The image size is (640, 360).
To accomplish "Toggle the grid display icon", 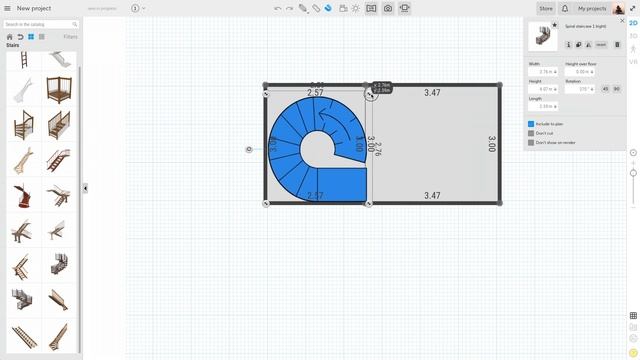I will (633, 316).
